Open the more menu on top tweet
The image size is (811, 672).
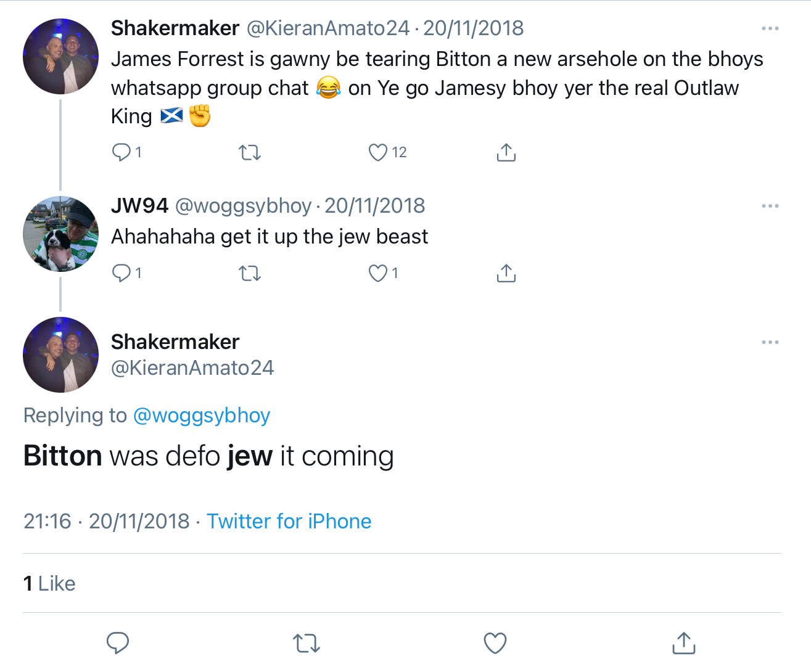pyautogui.click(x=770, y=28)
